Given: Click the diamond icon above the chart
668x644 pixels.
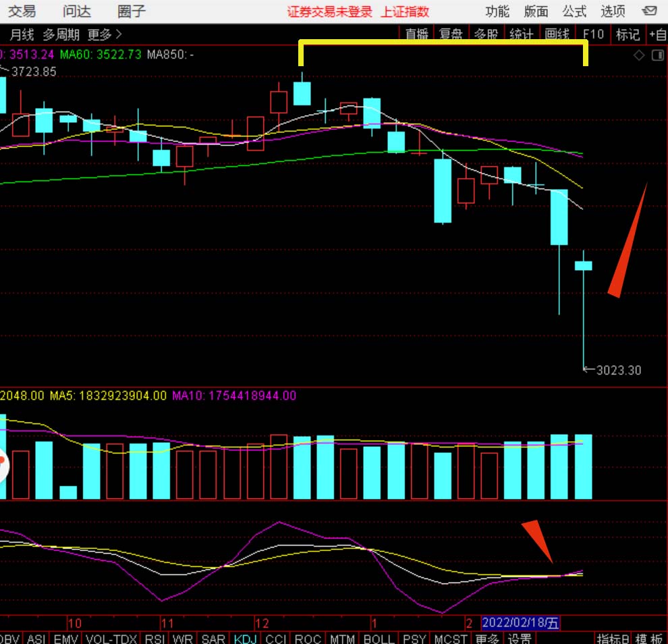Looking at the screenshot, I should pos(639,56).
